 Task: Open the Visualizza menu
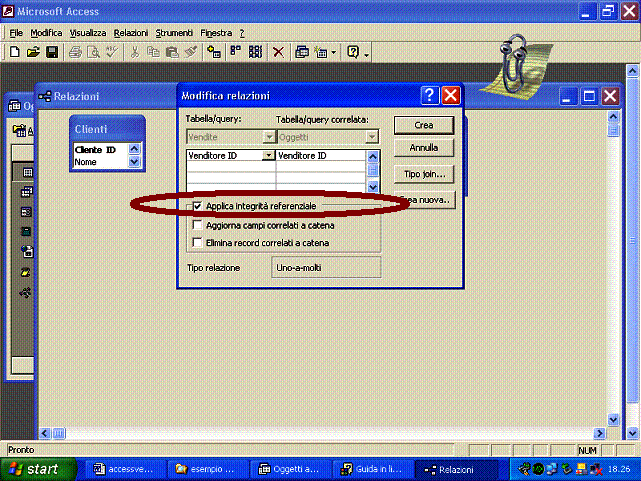coord(88,33)
